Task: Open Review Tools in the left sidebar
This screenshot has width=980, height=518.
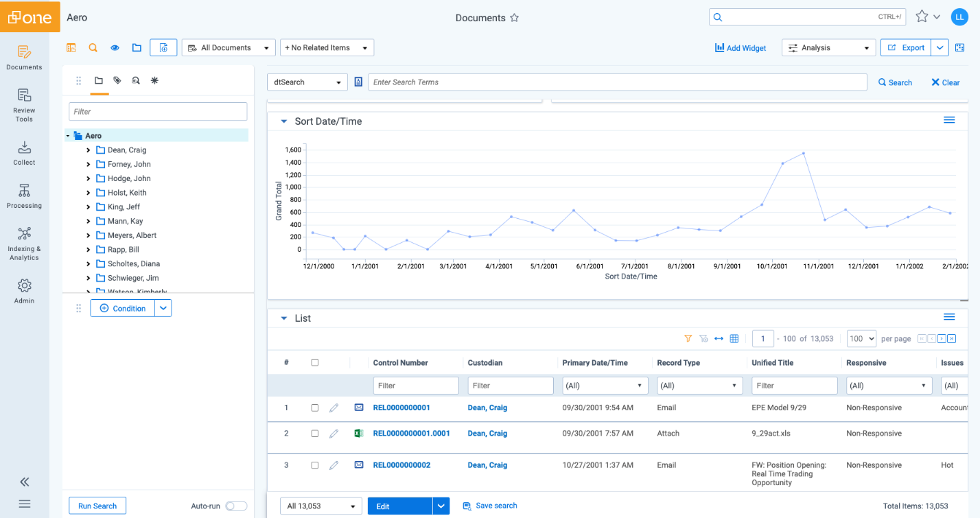Action: [x=24, y=105]
